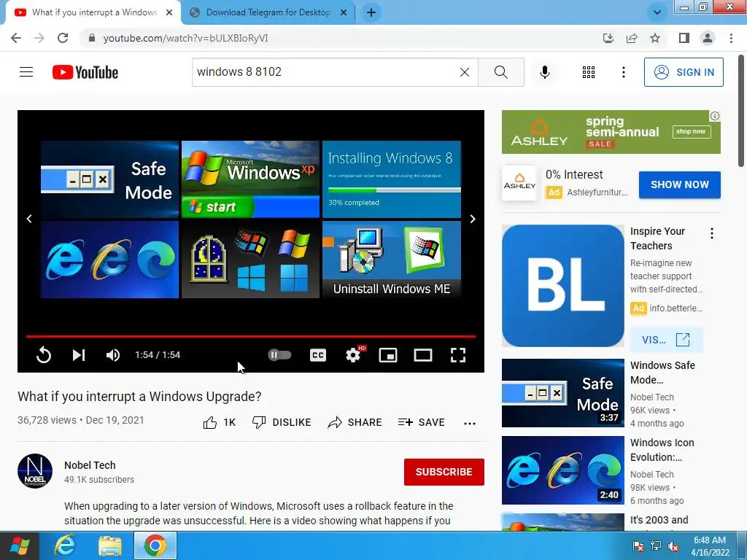747x560 pixels.
Task: Enter full screen mode
Action: point(458,355)
